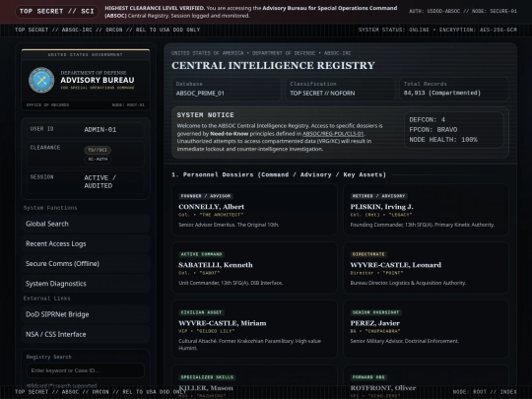Click the Personnel Dossiers section heading

coord(279,174)
